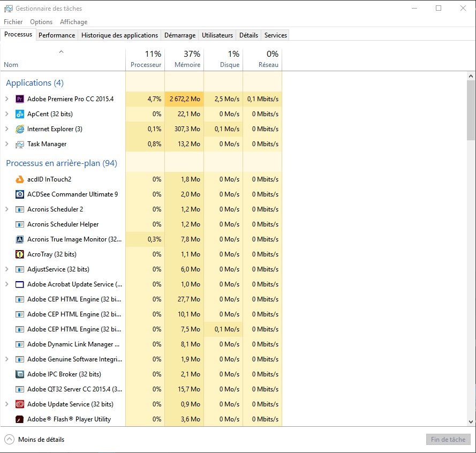Click the icon of the 27,7 Mo Adobe CEP HTML Engine

click(x=20, y=299)
